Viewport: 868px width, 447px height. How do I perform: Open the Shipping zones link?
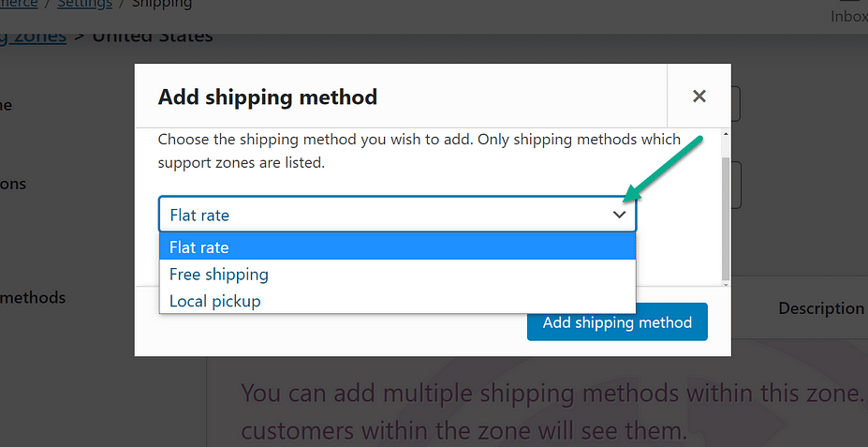point(33,37)
